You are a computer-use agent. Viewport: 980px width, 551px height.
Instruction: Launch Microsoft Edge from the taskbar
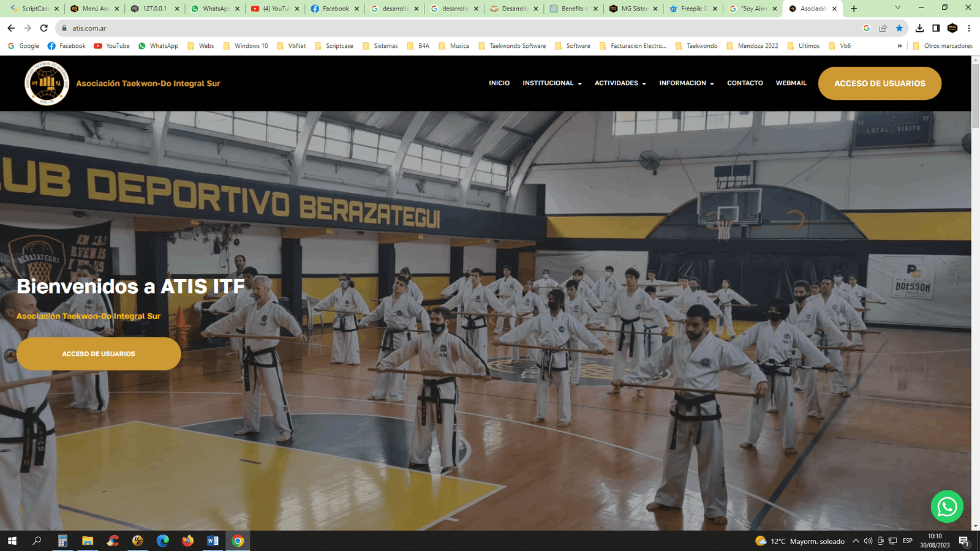163,541
